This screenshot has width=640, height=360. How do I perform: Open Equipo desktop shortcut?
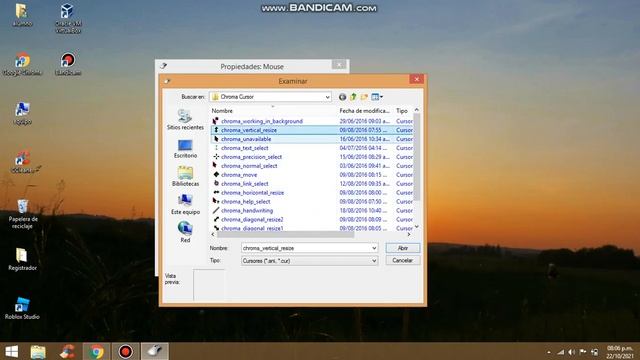click(x=22, y=113)
